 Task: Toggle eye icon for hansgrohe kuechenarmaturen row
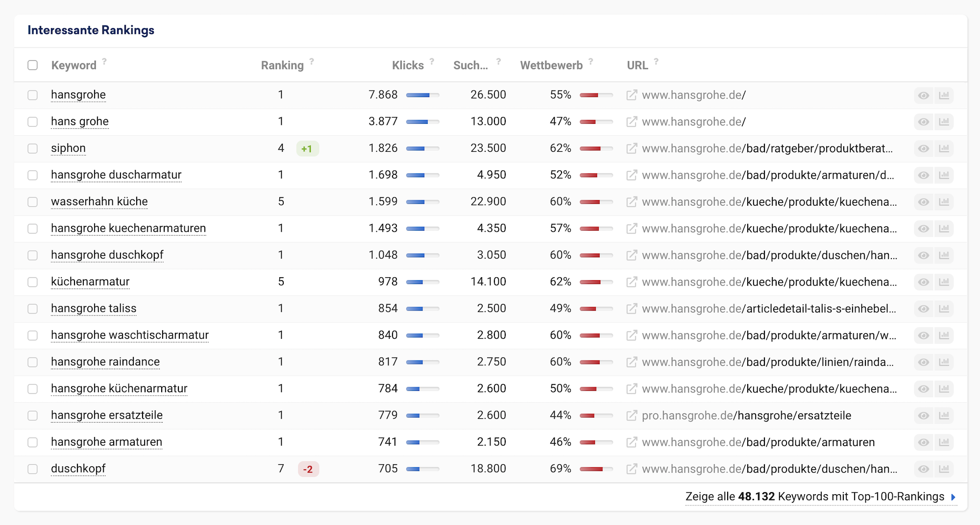924,228
